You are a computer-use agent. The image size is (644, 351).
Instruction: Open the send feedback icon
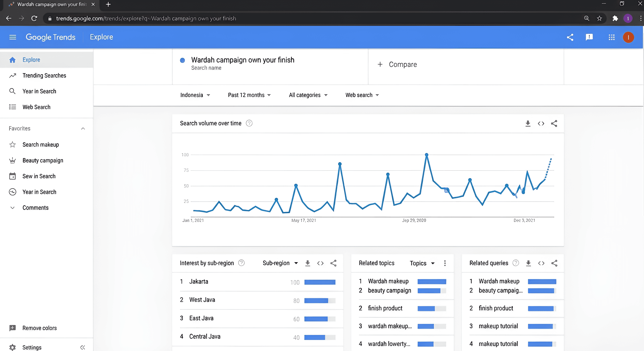point(589,37)
